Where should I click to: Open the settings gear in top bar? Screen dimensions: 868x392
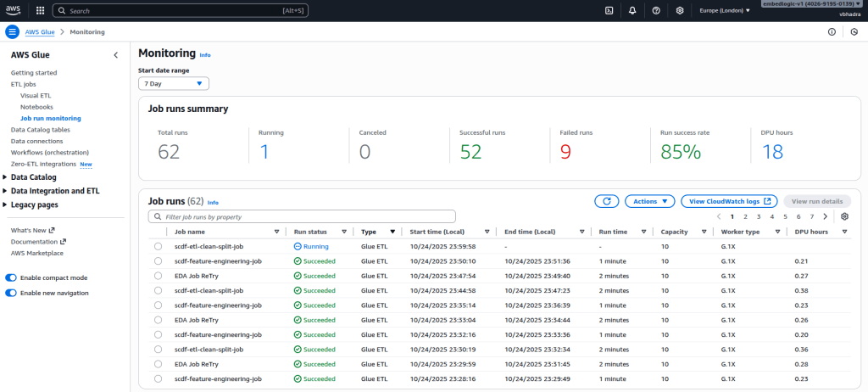pos(680,10)
